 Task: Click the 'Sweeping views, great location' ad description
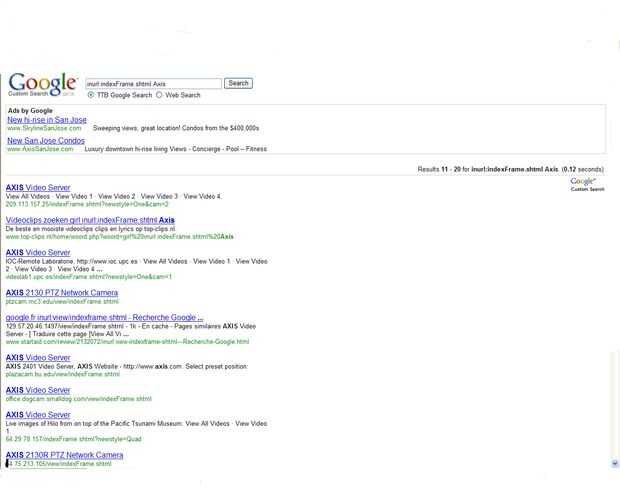(176, 128)
